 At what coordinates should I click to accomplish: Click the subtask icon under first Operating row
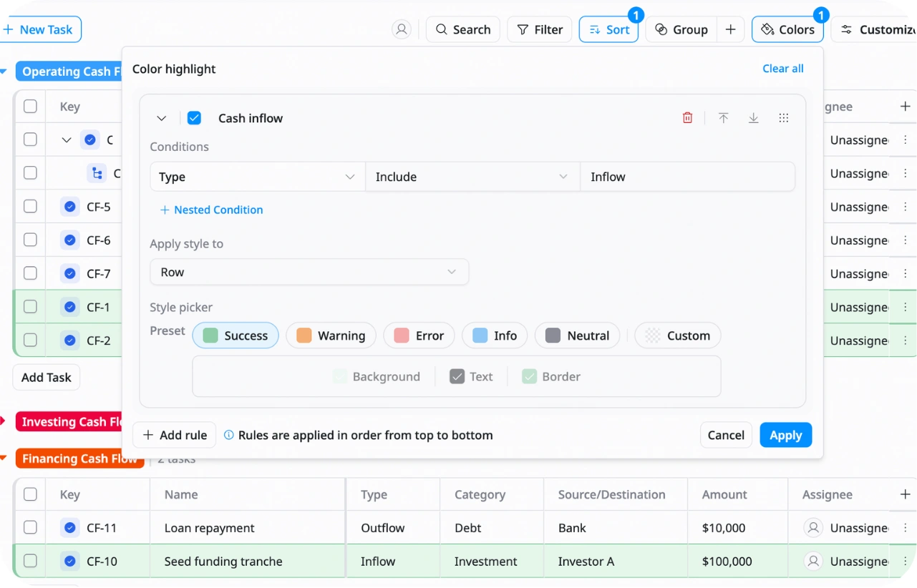(96, 173)
